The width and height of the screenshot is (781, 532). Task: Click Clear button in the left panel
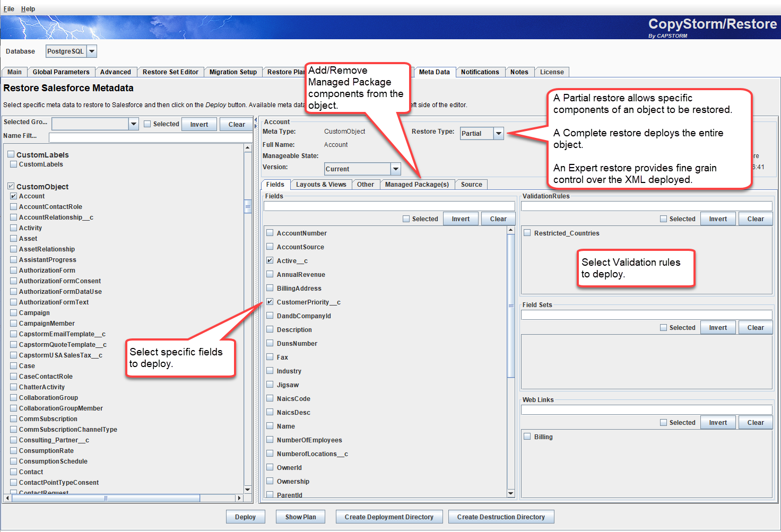click(x=237, y=124)
